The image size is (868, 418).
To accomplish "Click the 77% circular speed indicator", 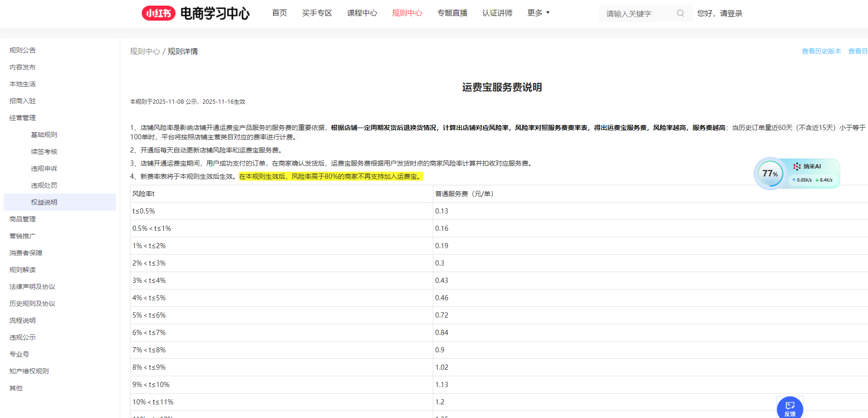I will [770, 174].
